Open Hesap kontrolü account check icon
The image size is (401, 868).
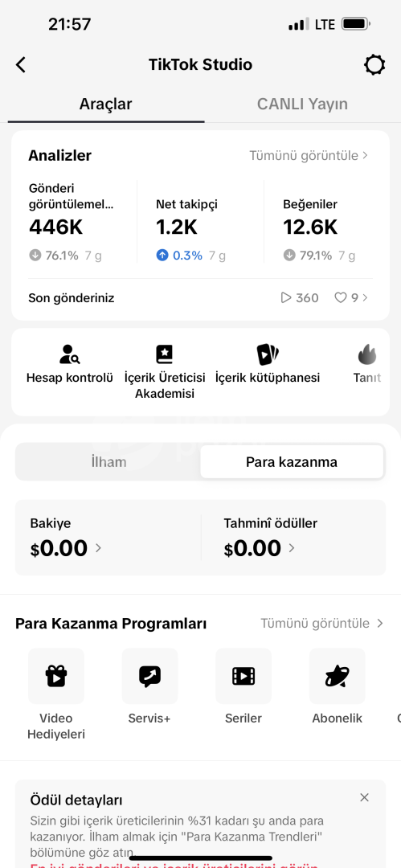click(70, 354)
